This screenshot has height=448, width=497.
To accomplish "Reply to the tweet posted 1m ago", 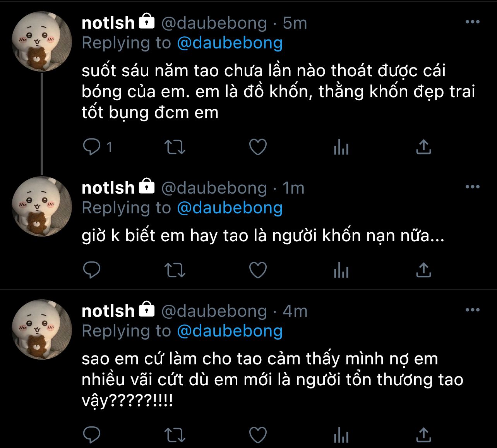I will [x=92, y=270].
